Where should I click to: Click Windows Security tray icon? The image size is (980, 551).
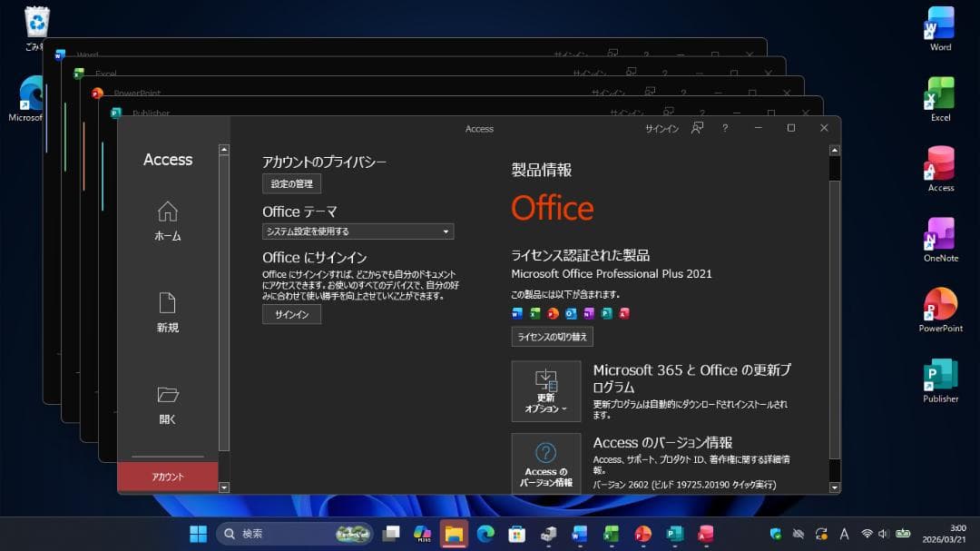(x=776, y=534)
